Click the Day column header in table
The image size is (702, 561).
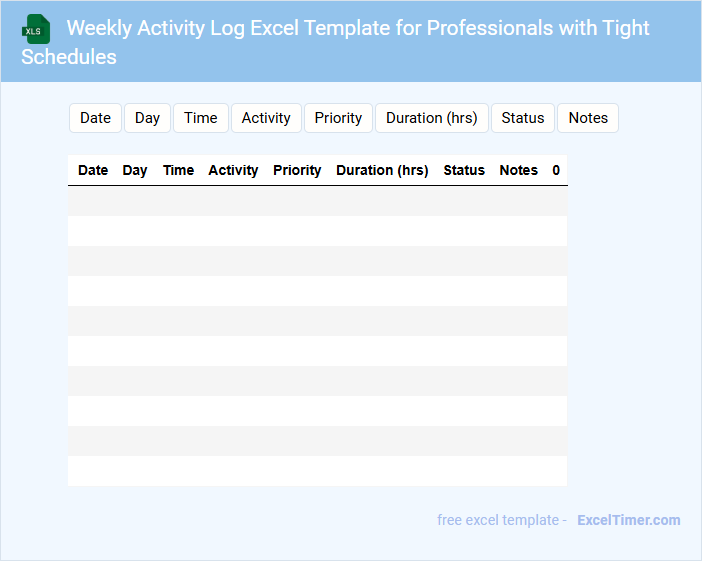pos(135,170)
